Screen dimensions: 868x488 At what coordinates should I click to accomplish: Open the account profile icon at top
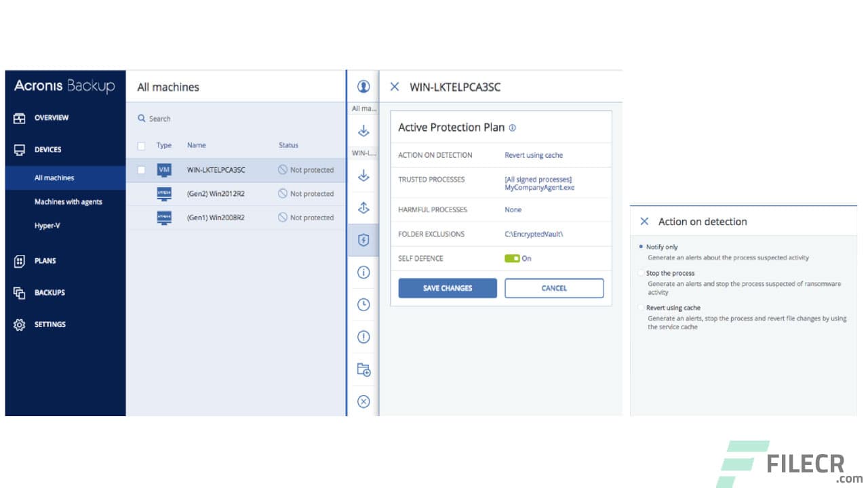pos(363,86)
